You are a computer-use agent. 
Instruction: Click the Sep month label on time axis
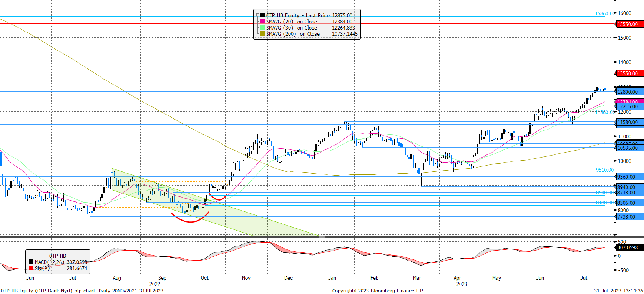pyautogui.click(x=162, y=278)
